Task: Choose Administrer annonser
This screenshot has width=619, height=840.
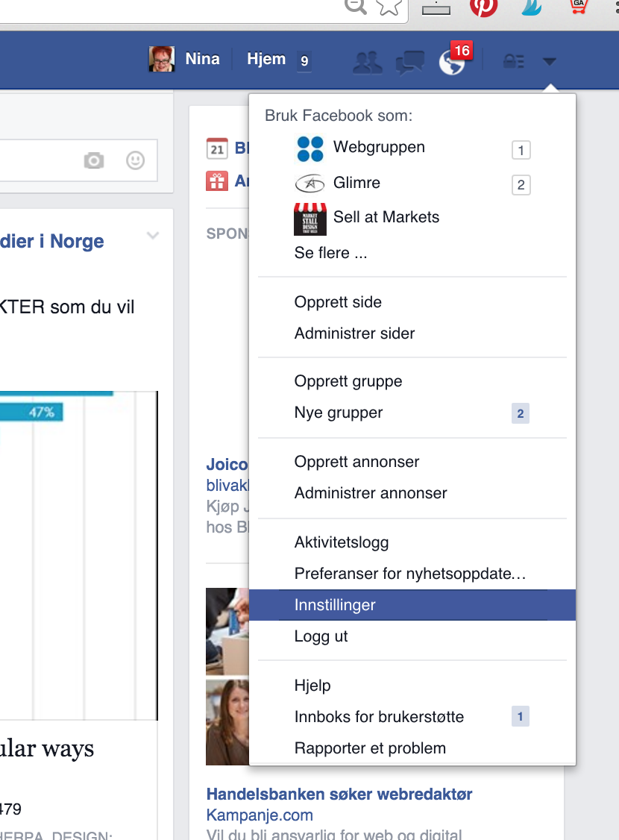Action: pyautogui.click(x=371, y=493)
